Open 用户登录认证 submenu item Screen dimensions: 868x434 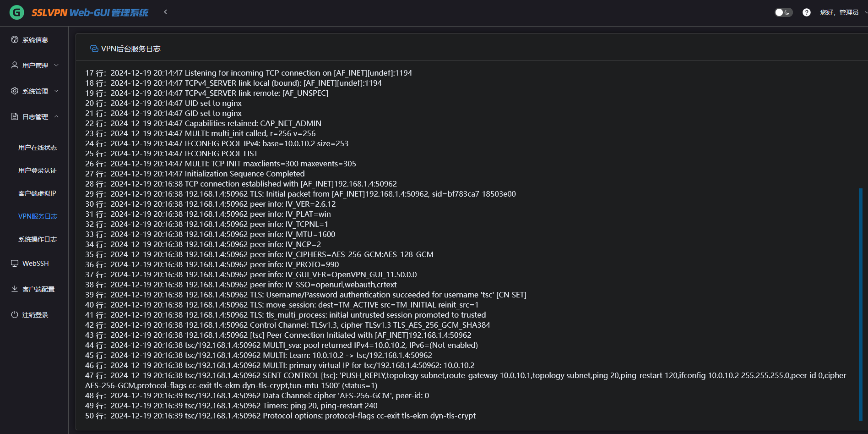38,170
